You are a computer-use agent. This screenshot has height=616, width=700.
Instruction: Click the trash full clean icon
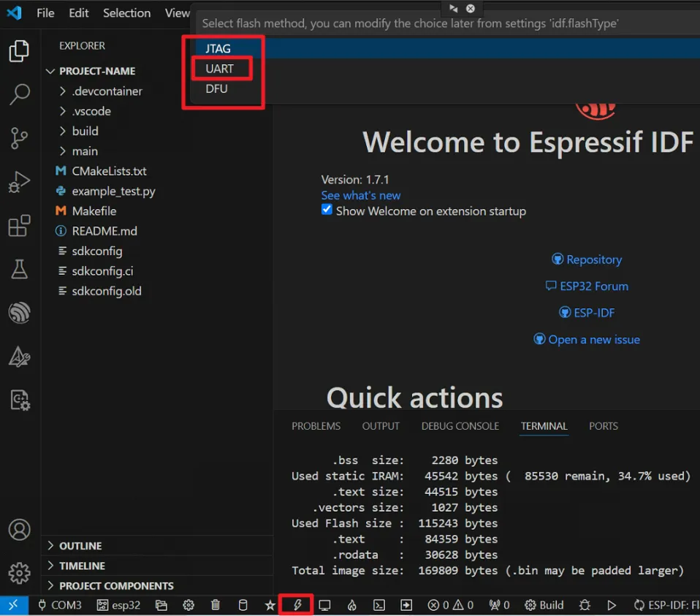tap(216, 605)
